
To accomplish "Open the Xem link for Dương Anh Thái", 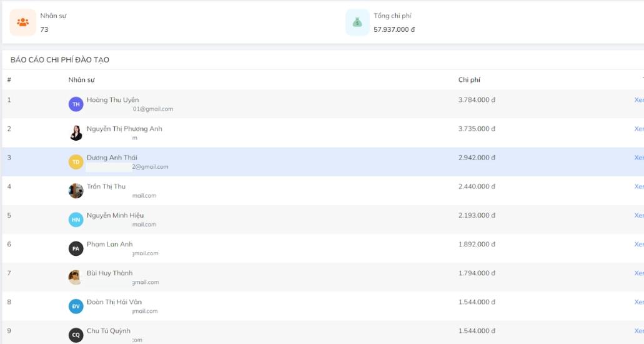I will [638, 158].
